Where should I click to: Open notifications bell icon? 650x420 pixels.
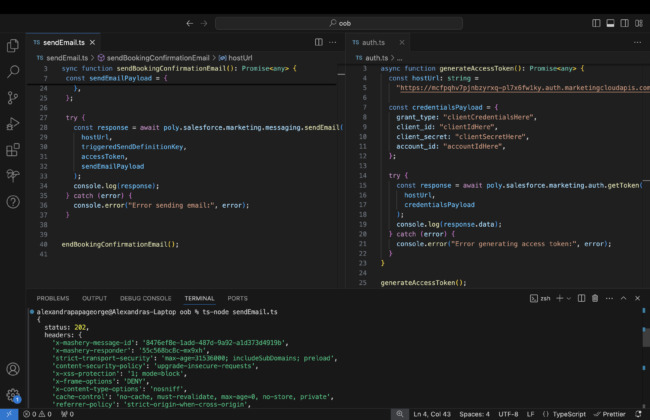point(638,414)
